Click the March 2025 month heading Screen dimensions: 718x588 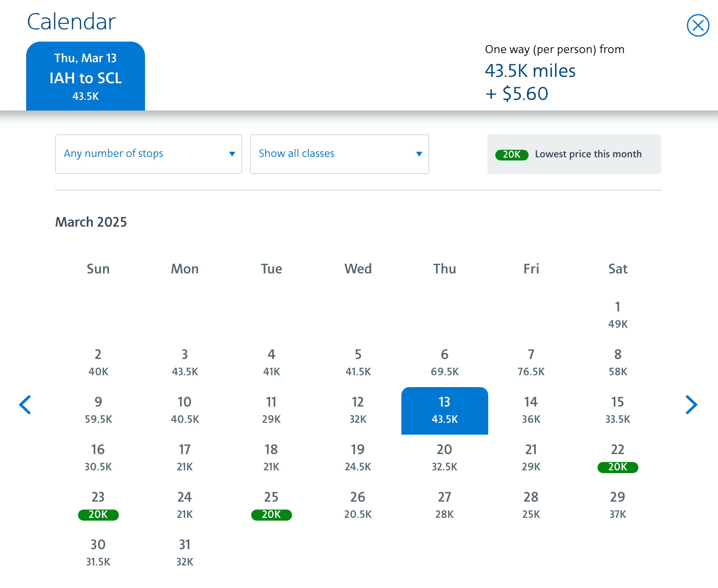tap(91, 222)
